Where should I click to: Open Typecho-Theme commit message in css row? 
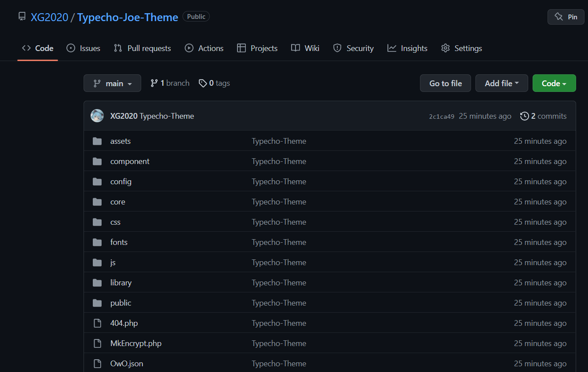(x=279, y=222)
